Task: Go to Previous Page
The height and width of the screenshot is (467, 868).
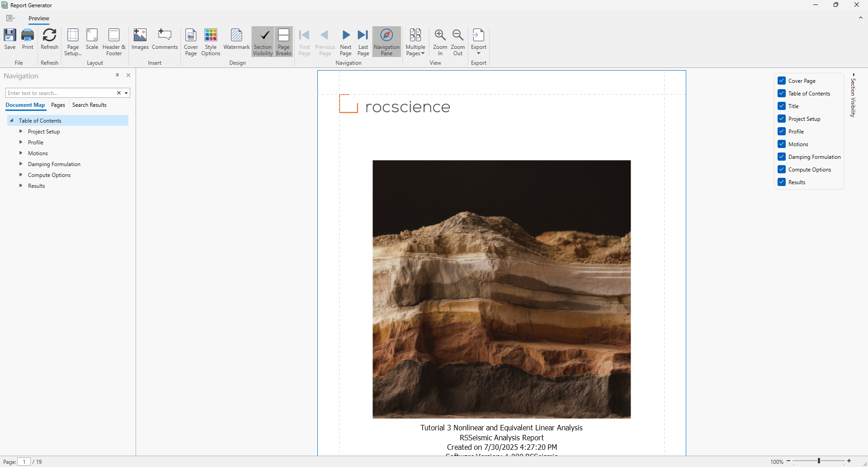Action: tap(325, 42)
